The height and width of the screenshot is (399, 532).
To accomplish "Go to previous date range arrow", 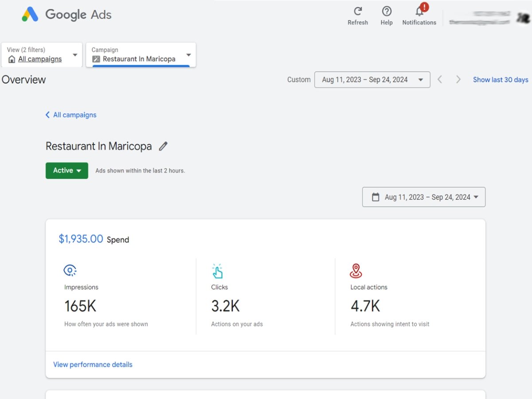I will point(440,80).
